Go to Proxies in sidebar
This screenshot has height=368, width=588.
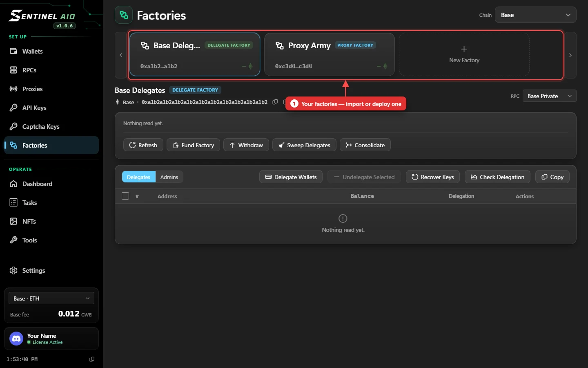(x=51, y=89)
